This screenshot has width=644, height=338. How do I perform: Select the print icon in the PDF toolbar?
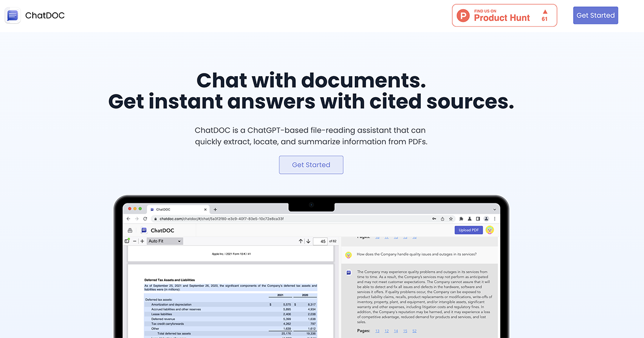coord(130,231)
